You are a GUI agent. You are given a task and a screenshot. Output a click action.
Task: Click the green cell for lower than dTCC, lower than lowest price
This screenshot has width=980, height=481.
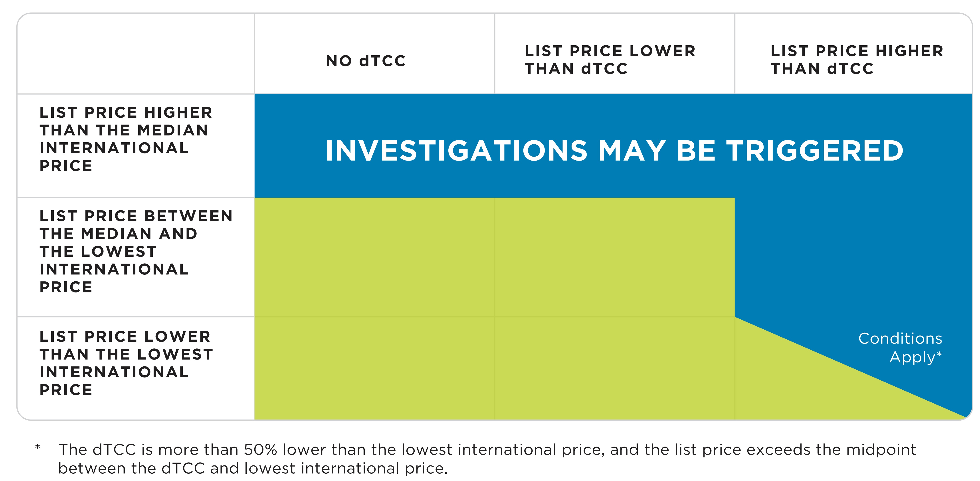(614, 368)
